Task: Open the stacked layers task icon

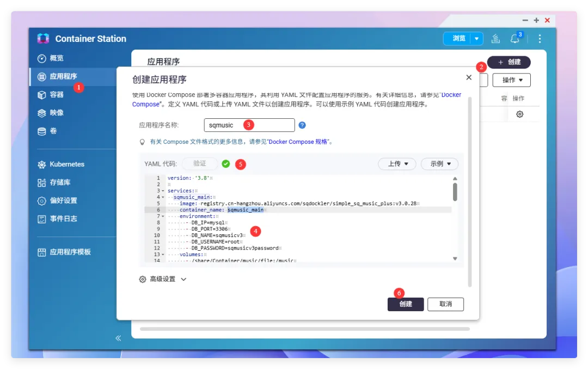Action: pos(496,39)
